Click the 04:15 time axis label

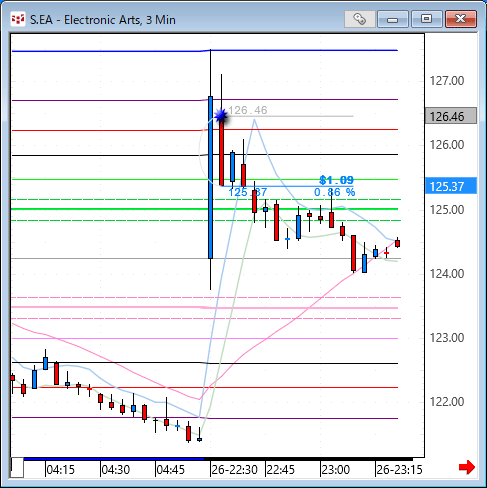click(60, 470)
